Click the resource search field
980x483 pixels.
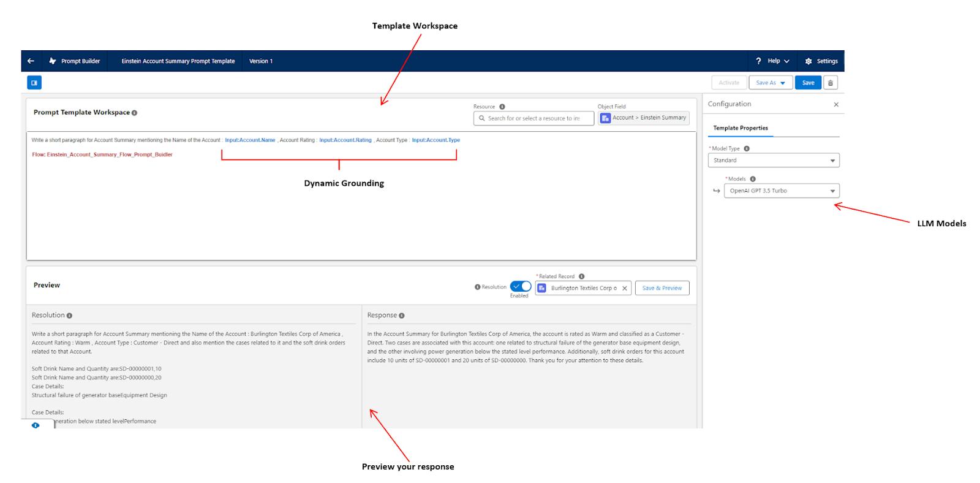(533, 118)
